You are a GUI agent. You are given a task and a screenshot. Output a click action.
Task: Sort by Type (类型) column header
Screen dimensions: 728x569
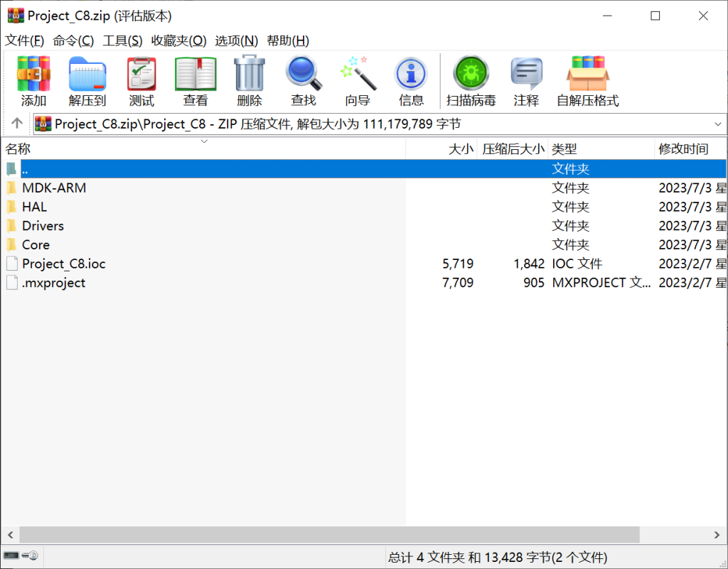pos(601,148)
